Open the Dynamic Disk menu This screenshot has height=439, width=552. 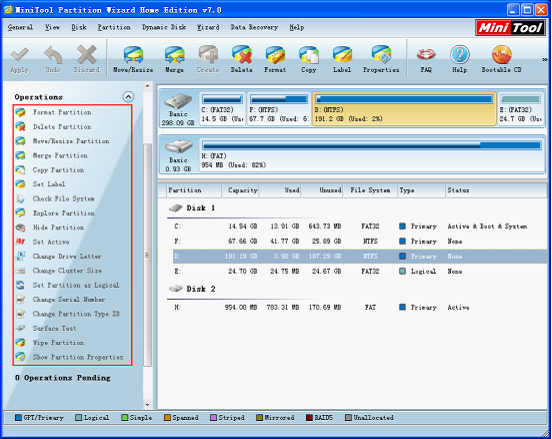pyautogui.click(x=164, y=27)
